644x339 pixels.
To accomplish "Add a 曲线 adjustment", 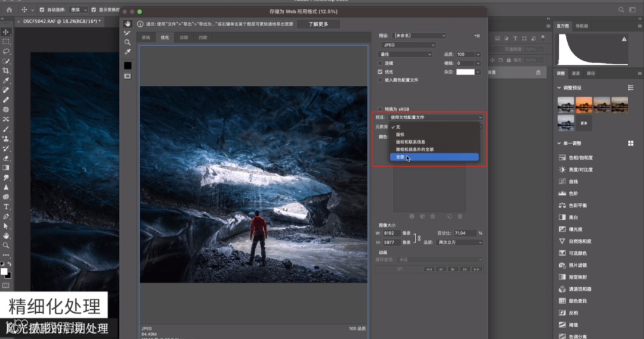I will click(568, 181).
